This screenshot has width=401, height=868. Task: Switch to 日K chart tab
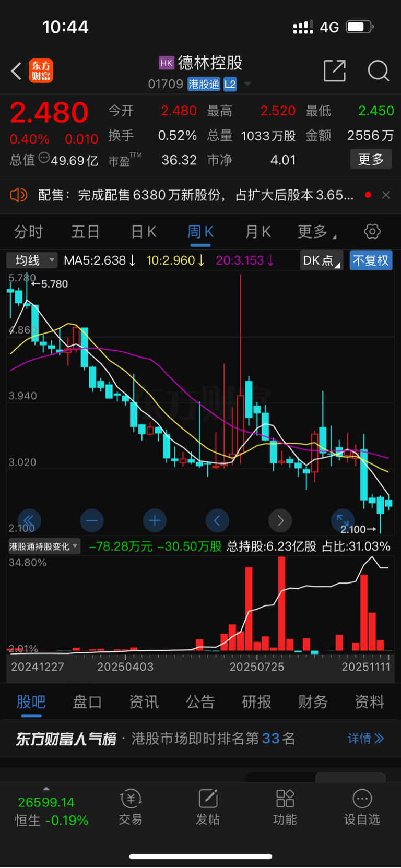click(144, 232)
